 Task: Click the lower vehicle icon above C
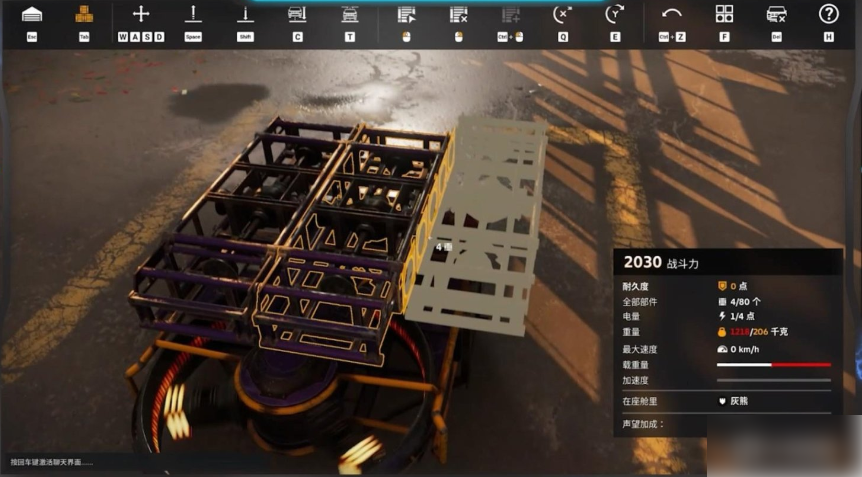[x=297, y=14]
